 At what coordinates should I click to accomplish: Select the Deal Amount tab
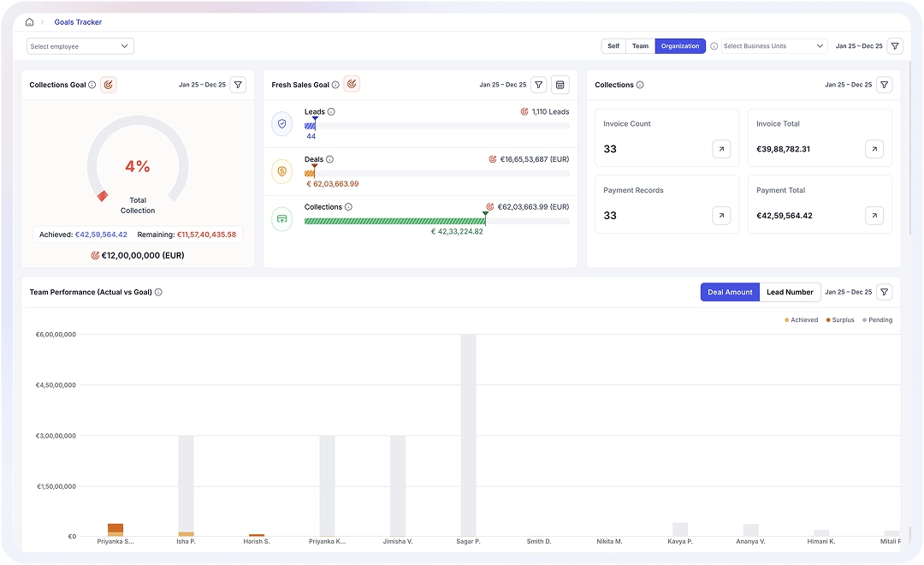[730, 292]
